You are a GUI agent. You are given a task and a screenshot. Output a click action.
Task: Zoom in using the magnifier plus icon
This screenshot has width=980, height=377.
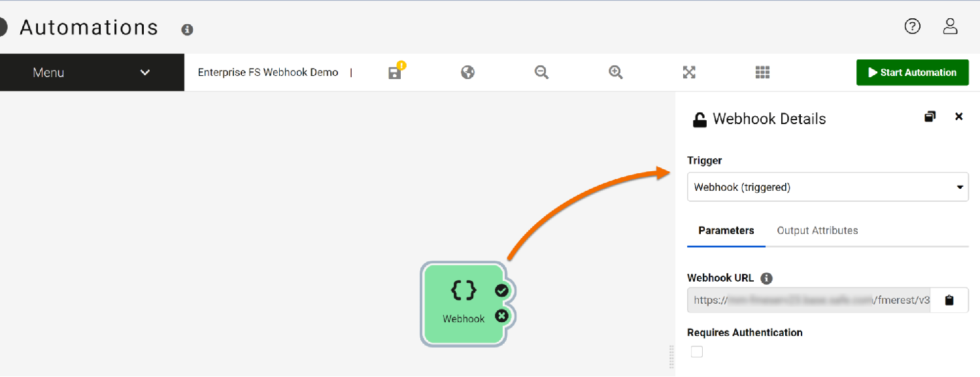(x=615, y=73)
